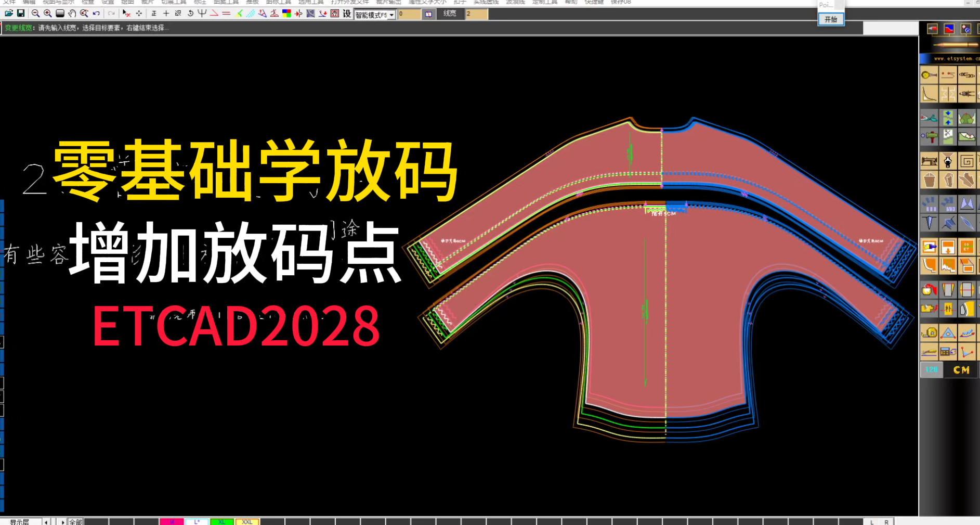Screen dimensions: 980x525
Task: Toggle the CM unit button
Action: [x=961, y=370]
